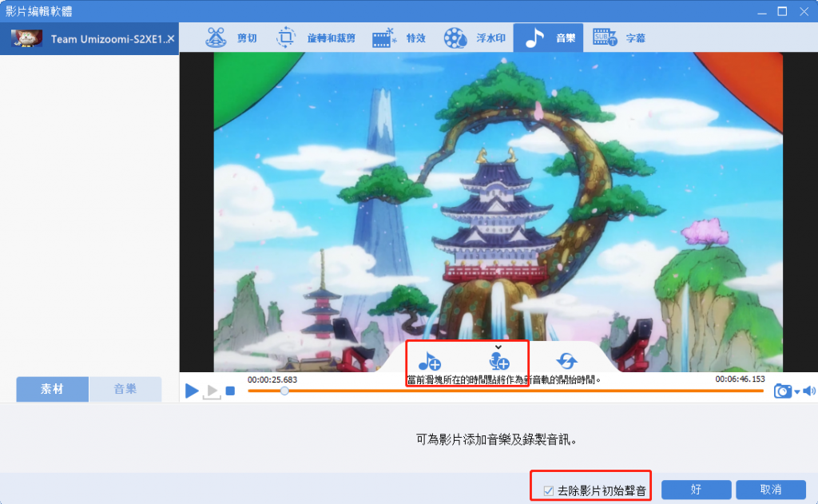Expand the small chevron above record icon
818x504 pixels.
(498, 347)
